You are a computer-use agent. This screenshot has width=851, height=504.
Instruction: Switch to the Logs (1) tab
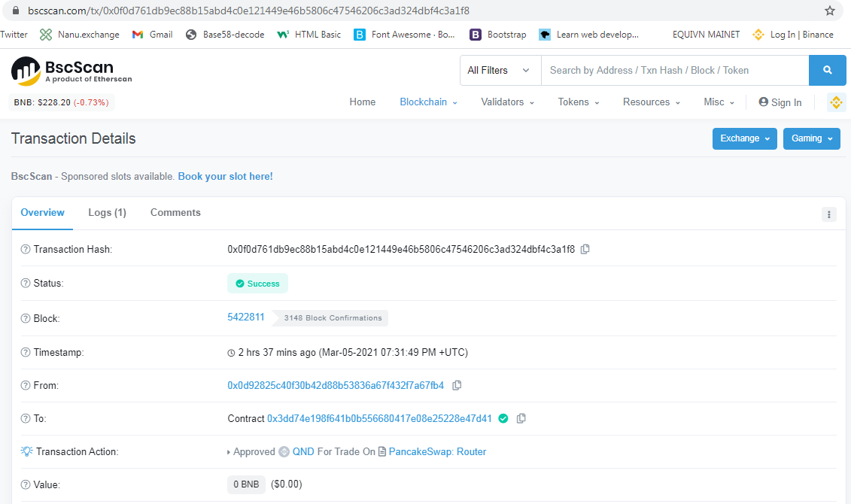point(107,213)
